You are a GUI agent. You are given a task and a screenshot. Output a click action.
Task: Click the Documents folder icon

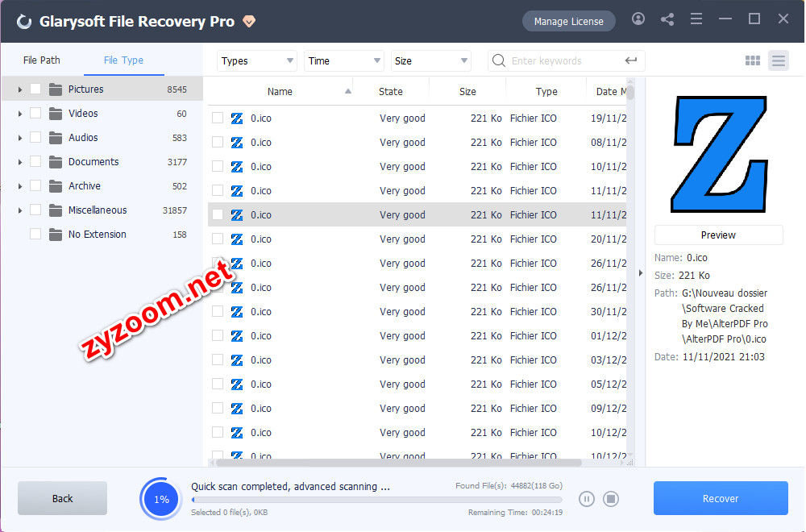point(56,162)
